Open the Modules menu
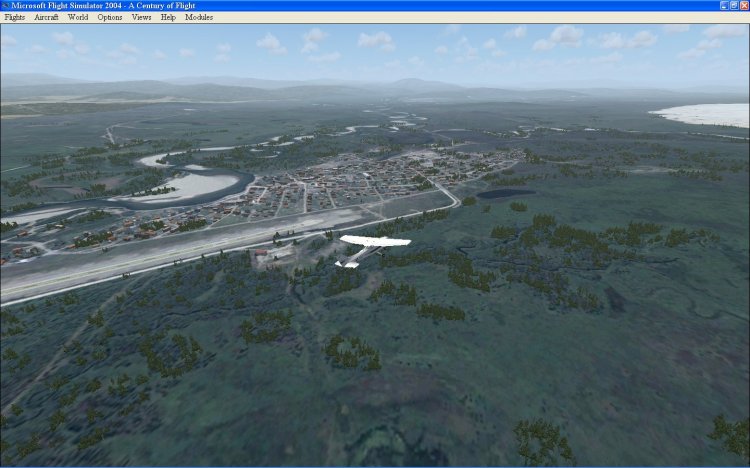Image resolution: width=750 pixels, height=468 pixels. tap(199, 17)
